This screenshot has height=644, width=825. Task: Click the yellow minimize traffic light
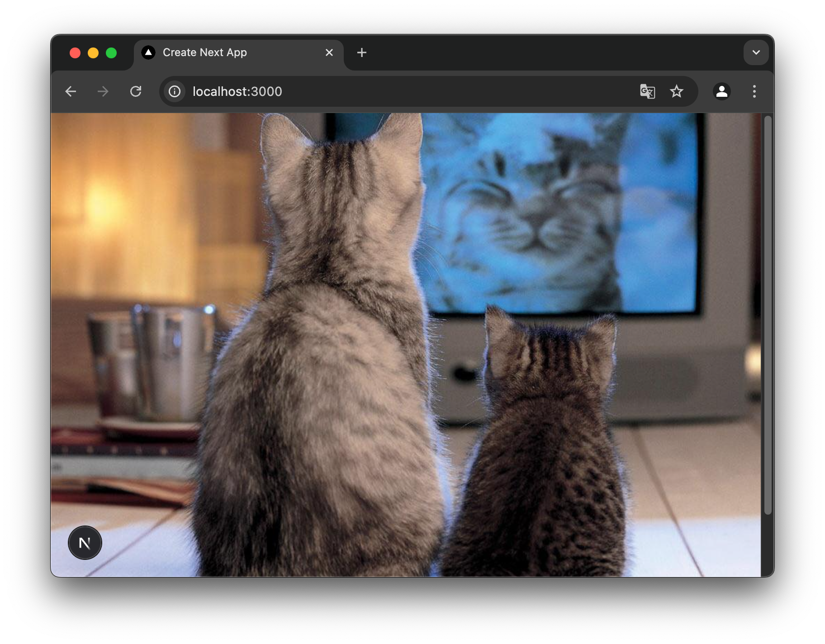93,52
